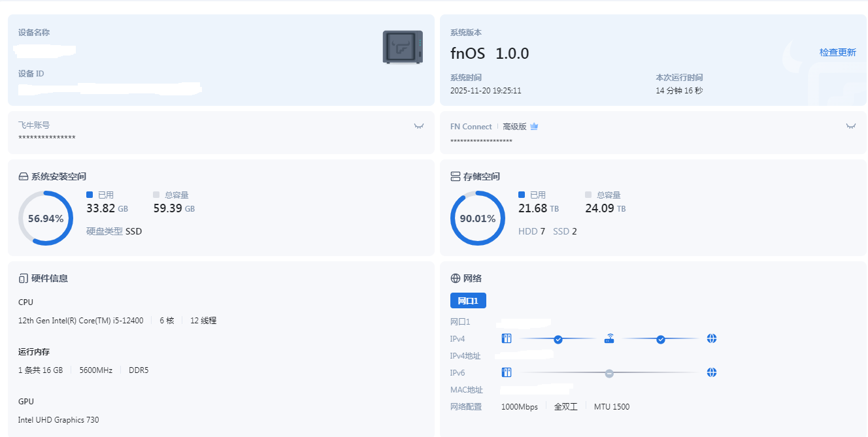Click the 硬盘类型 SSD text

[x=114, y=231]
